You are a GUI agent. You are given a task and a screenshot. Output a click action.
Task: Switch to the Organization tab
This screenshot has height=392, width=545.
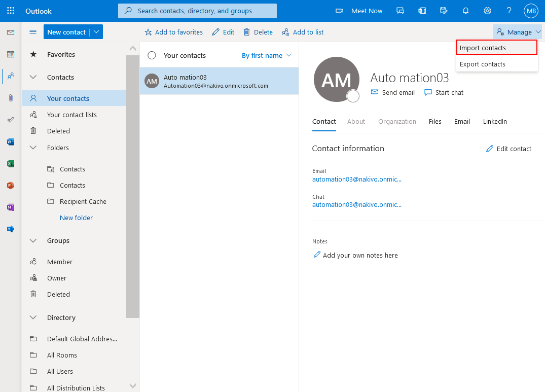pos(397,121)
